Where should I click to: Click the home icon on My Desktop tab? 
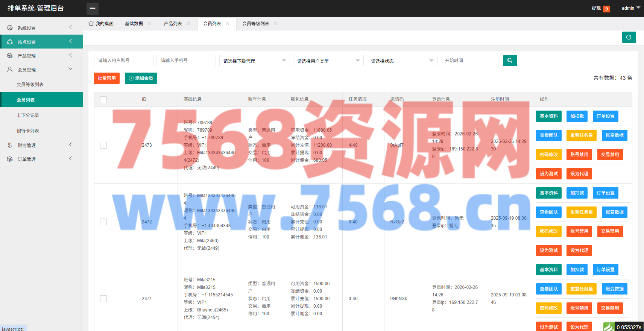pyautogui.click(x=91, y=23)
